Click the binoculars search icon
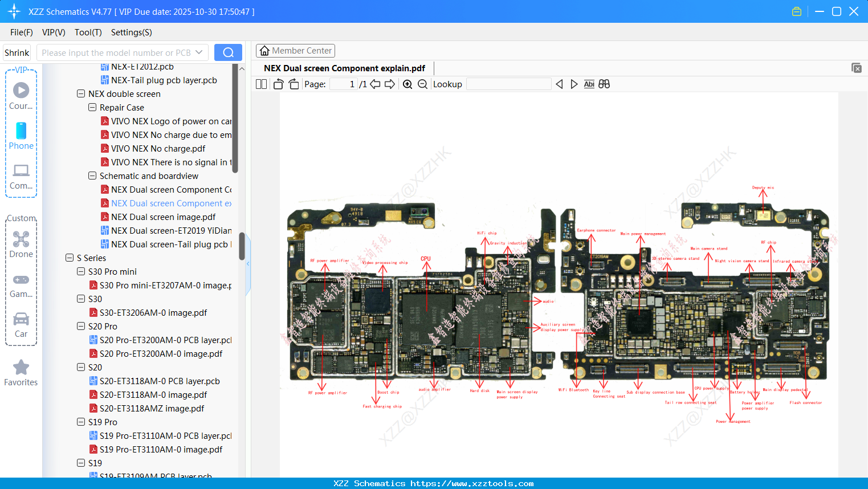The width and height of the screenshot is (868, 489). coord(604,84)
